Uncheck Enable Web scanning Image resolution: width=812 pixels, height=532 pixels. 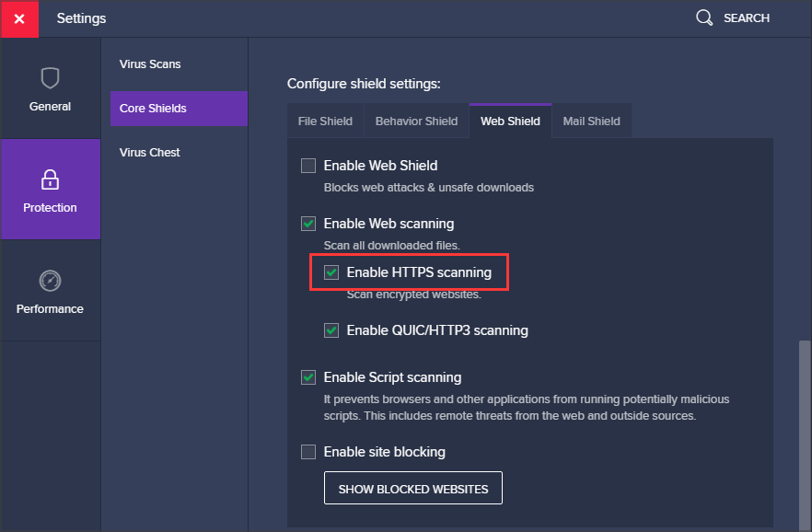308,224
